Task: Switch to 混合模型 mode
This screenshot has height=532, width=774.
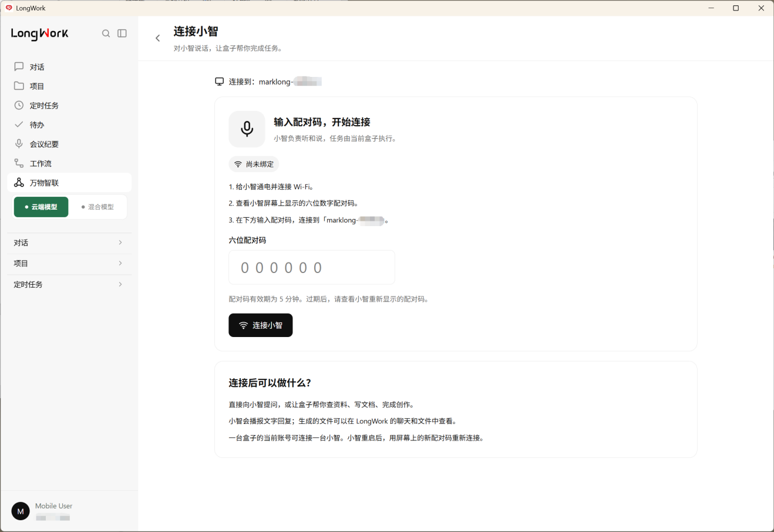Action: tap(97, 207)
